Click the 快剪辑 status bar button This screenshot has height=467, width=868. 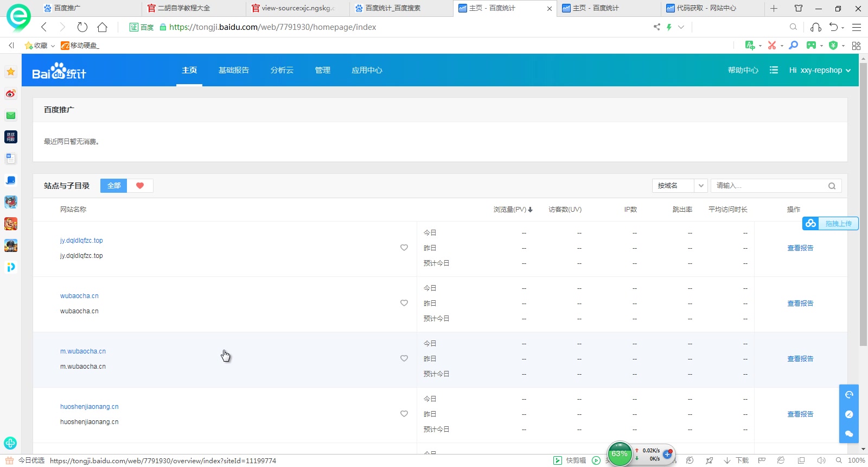pyautogui.click(x=570, y=460)
